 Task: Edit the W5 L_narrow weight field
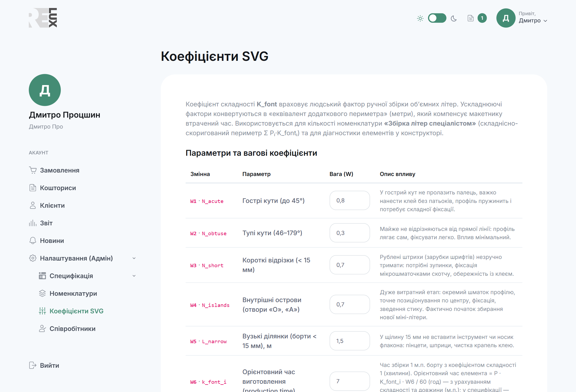[x=350, y=341]
